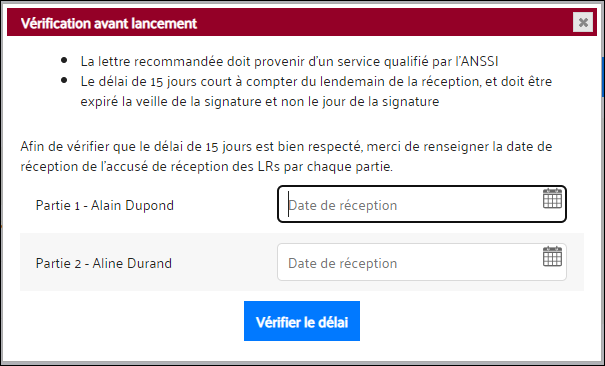605x366 pixels.
Task: Click the bullet text about ANSSI qualified service
Action: click(x=289, y=61)
